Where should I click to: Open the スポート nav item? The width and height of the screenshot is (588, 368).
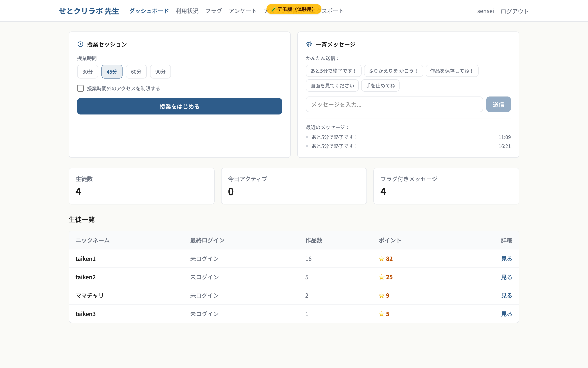pyautogui.click(x=333, y=11)
